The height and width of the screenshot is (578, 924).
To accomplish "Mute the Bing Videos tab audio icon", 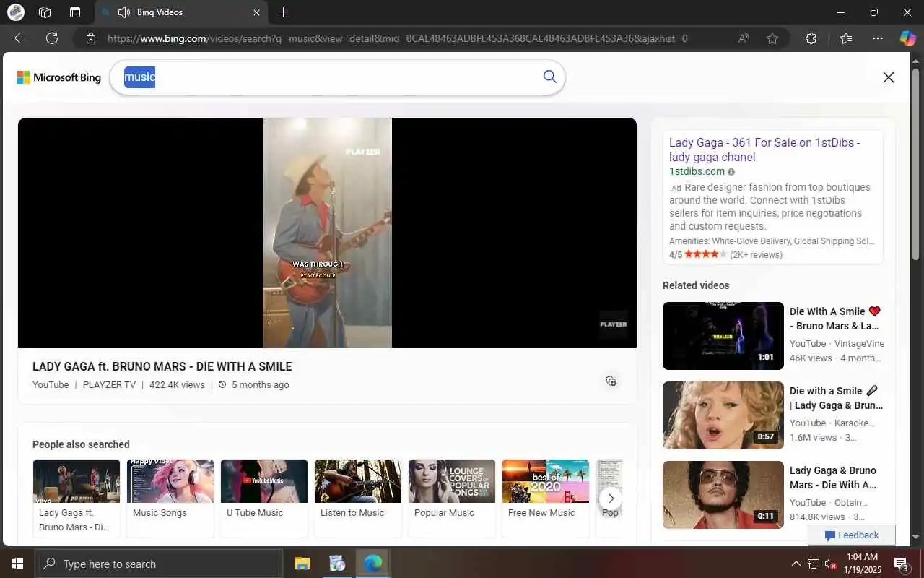I will (x=124, y=12).
